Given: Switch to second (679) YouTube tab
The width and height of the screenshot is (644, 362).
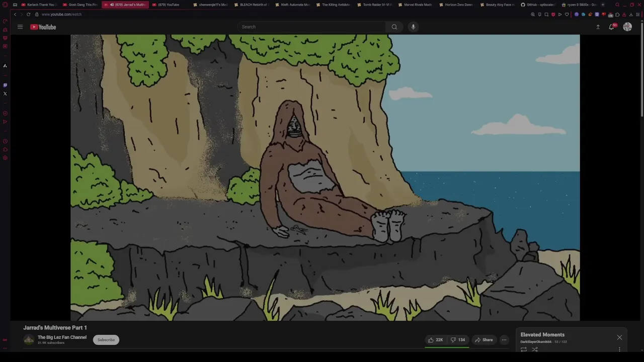Looking at the screenshot, I should pyautogui.click(x=169, y=5).
